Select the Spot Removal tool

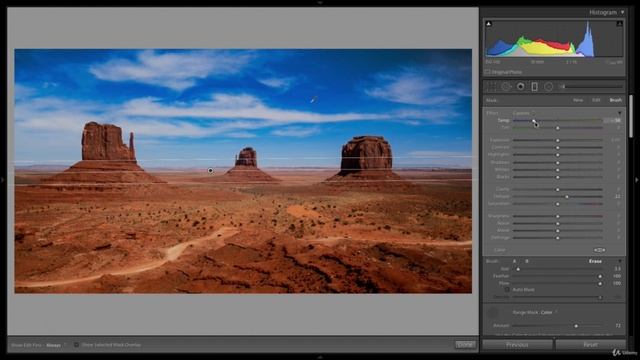pyautogui.click(x=506, y=87)
